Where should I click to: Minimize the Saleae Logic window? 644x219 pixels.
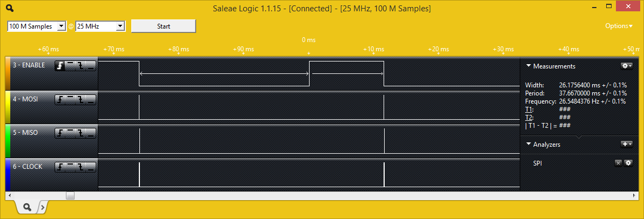[594, 7]
